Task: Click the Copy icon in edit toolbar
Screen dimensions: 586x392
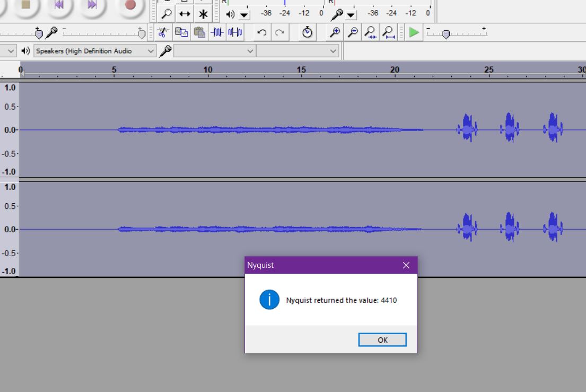Action: point(181,32)
